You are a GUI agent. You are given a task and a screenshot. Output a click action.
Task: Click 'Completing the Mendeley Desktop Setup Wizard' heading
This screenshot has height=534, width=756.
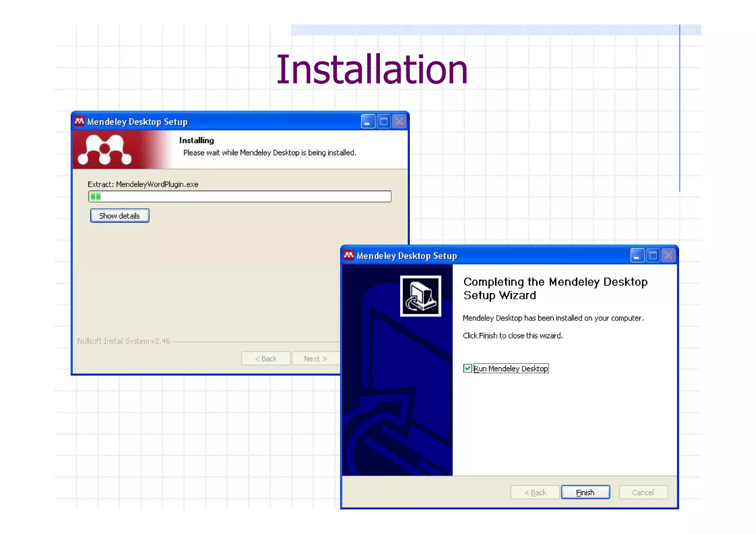(555, 289)
